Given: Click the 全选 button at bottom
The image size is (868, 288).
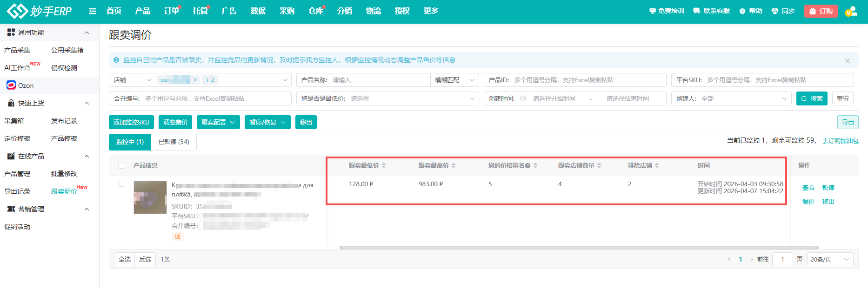Looking at the screenshot, I should (125, 259).
